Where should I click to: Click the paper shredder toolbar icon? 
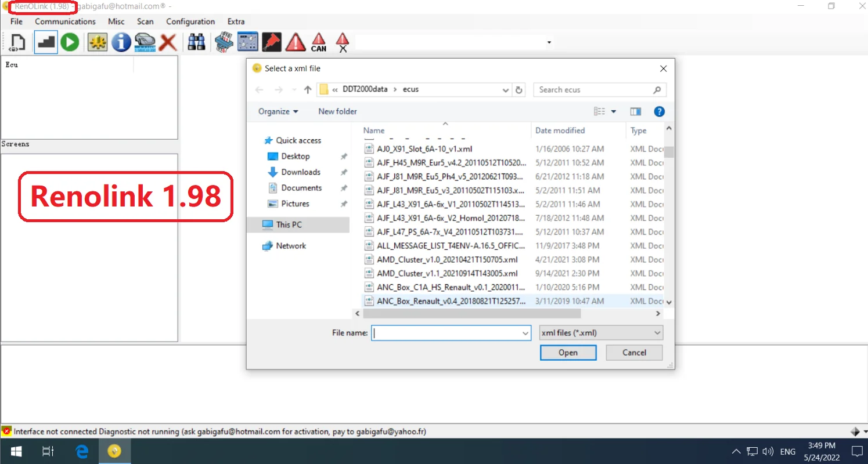[224, 42]
